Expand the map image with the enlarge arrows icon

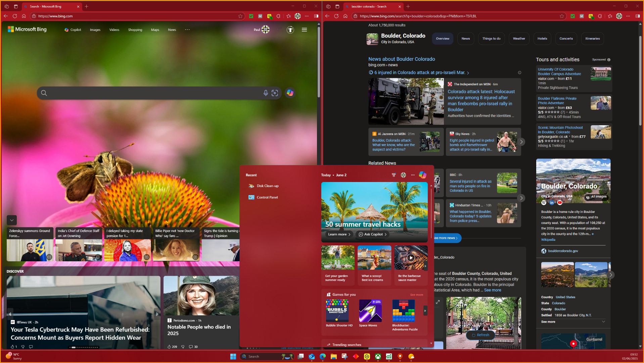438,302
